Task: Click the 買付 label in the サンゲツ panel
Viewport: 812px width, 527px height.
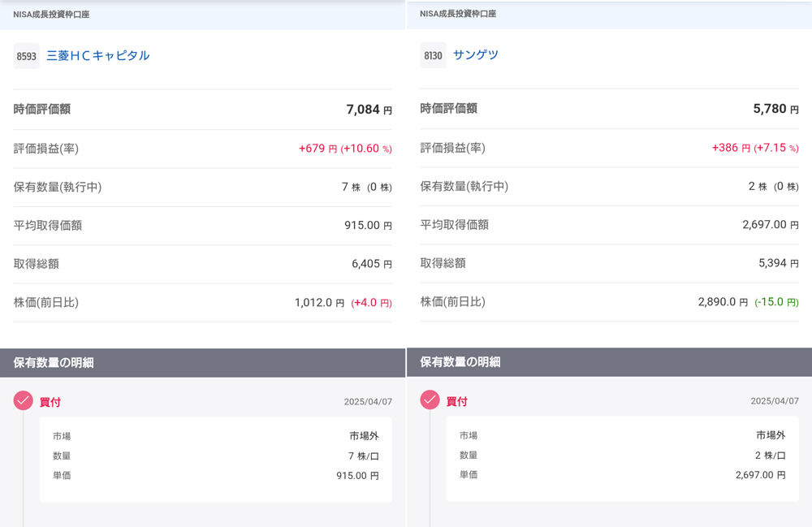Action: (x=456, y=401)
